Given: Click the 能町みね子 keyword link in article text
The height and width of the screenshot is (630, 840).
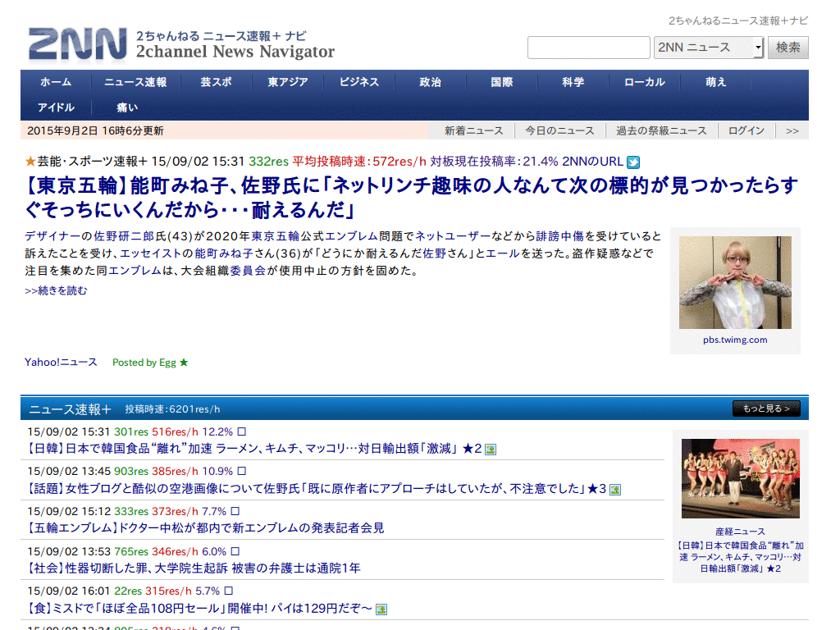Looking at the screenshot, I should 223,253.
